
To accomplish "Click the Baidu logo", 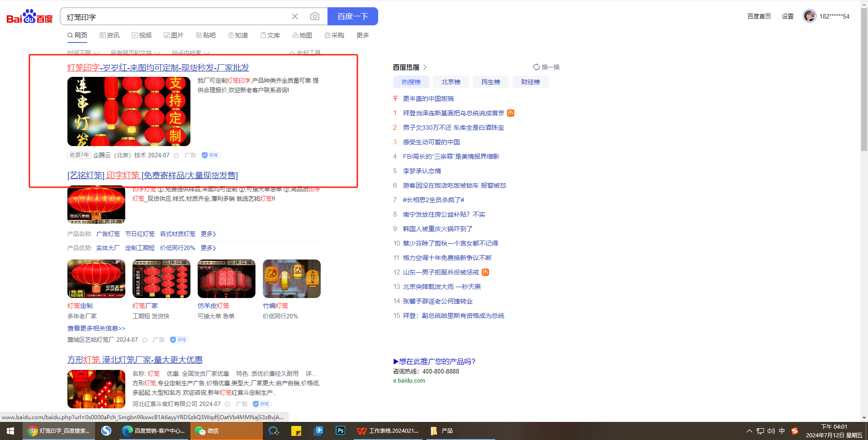I will click(29, 17).
